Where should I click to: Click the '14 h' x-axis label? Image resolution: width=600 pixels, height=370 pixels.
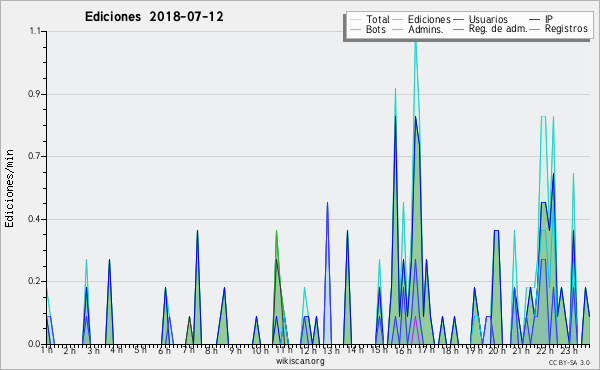(x=355, y=350)
